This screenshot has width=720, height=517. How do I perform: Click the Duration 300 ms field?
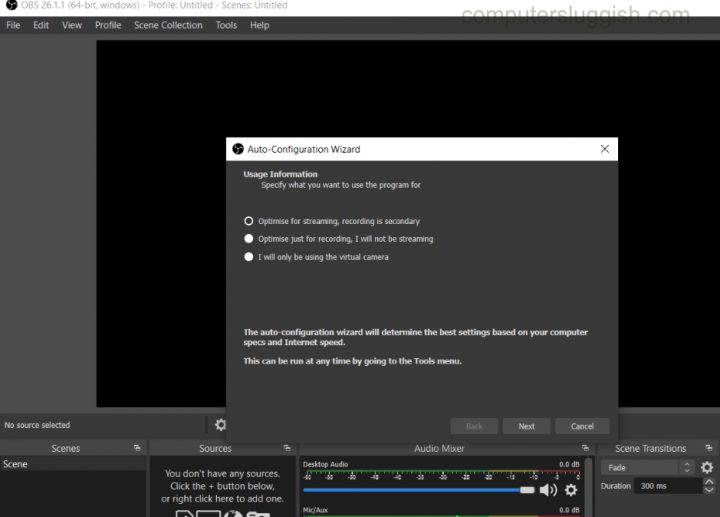coord(668,486)
